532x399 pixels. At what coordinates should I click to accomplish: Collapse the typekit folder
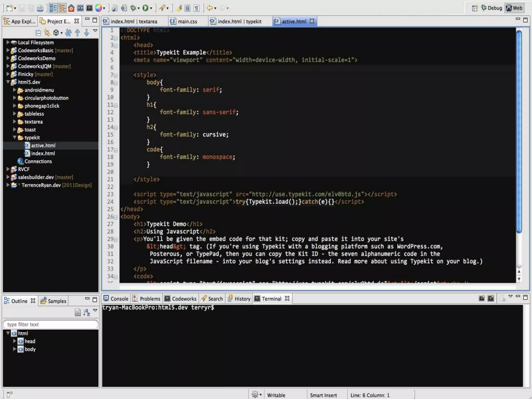(x=15, y=137)
